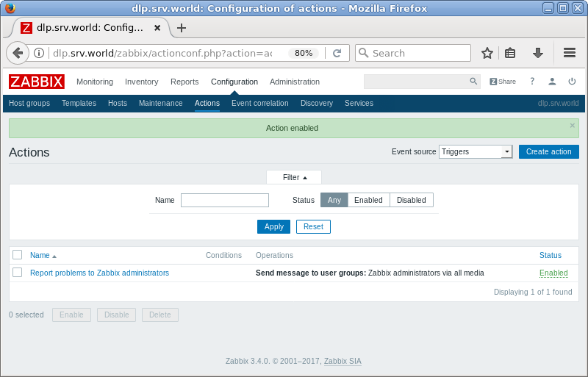The width and height of the screenshot is (588, 377).
Task: Go to Hosts submenu
Action: (x=118, y=103)
